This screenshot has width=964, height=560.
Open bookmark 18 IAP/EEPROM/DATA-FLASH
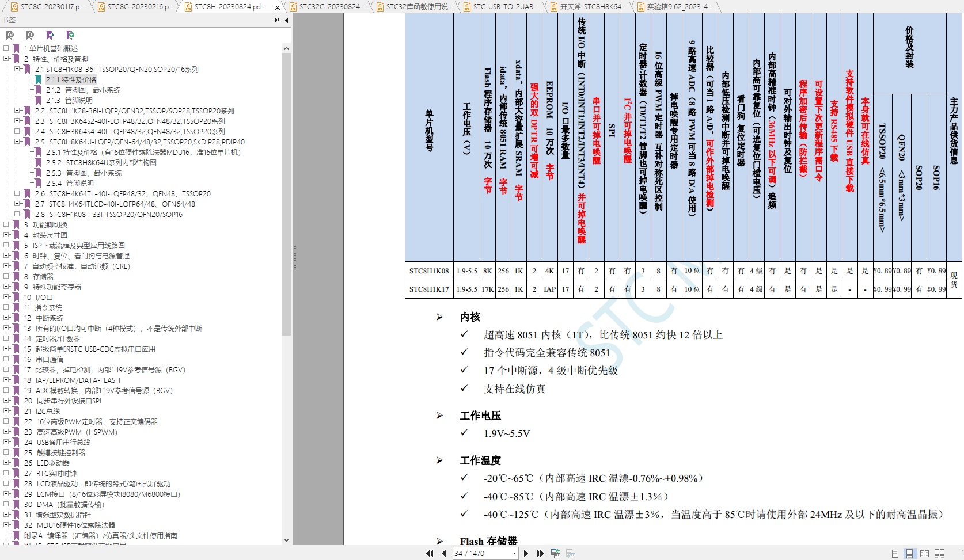(x=72, y=380)
